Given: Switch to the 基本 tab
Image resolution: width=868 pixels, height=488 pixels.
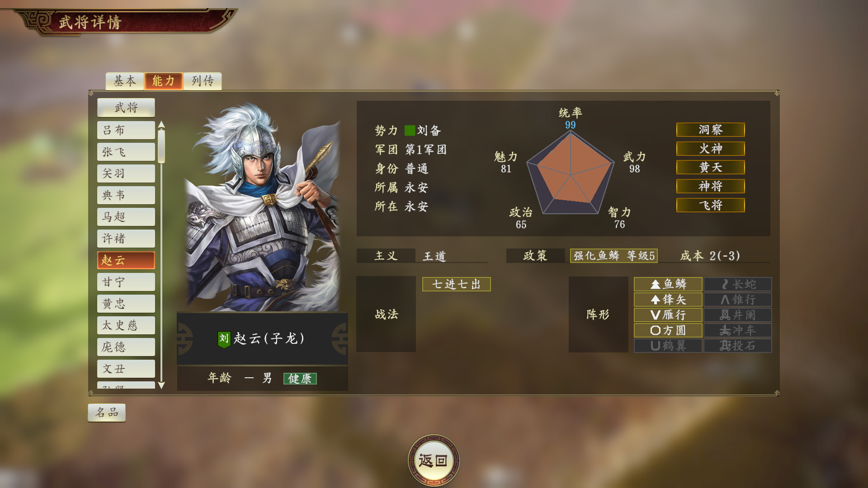Looking at the screenshot, I should click(x=125, y=81).
